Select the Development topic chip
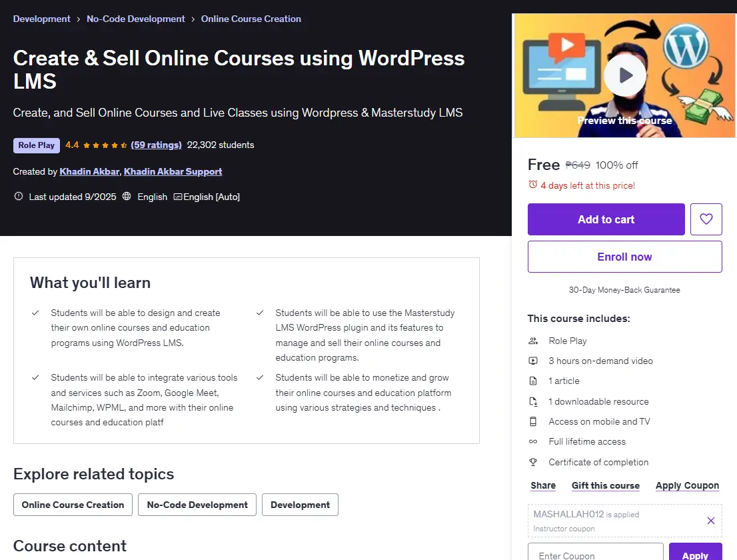 (300, 505)
